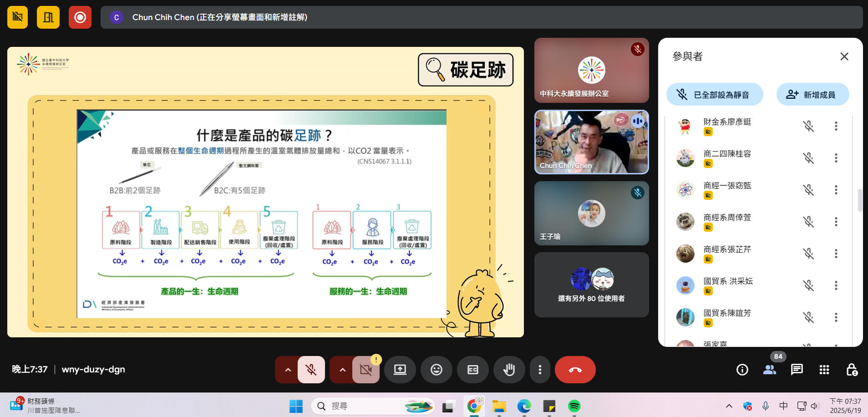Click the 新增成員 button

[812, 95]
